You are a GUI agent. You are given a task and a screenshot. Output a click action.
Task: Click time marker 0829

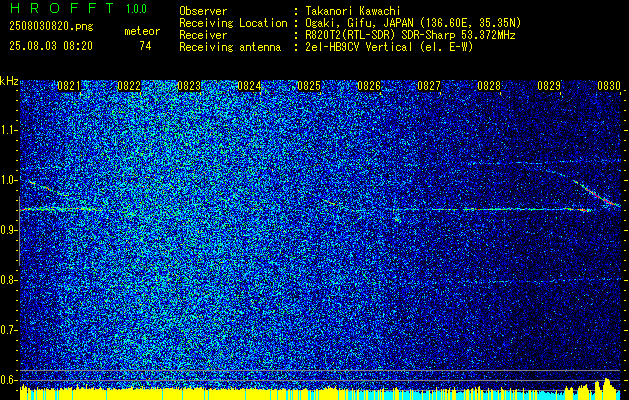549,86
